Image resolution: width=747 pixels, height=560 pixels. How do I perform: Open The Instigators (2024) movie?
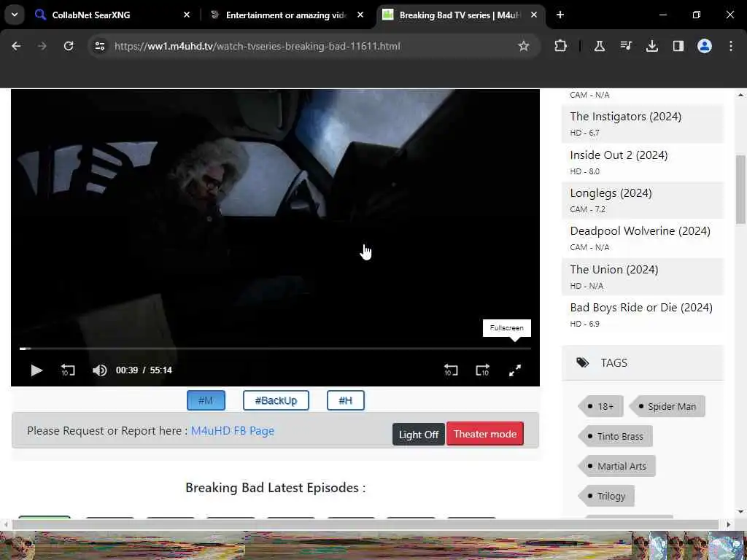tap(625, 117)
